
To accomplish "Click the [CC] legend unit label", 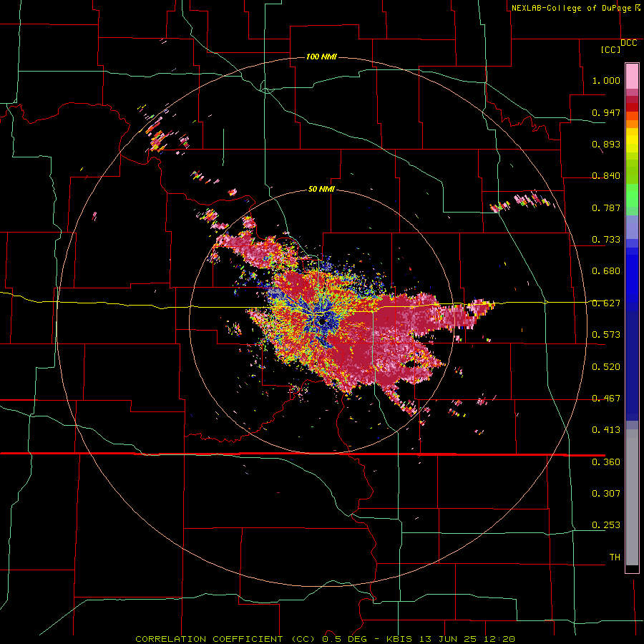I will click(x=610, y=49).
